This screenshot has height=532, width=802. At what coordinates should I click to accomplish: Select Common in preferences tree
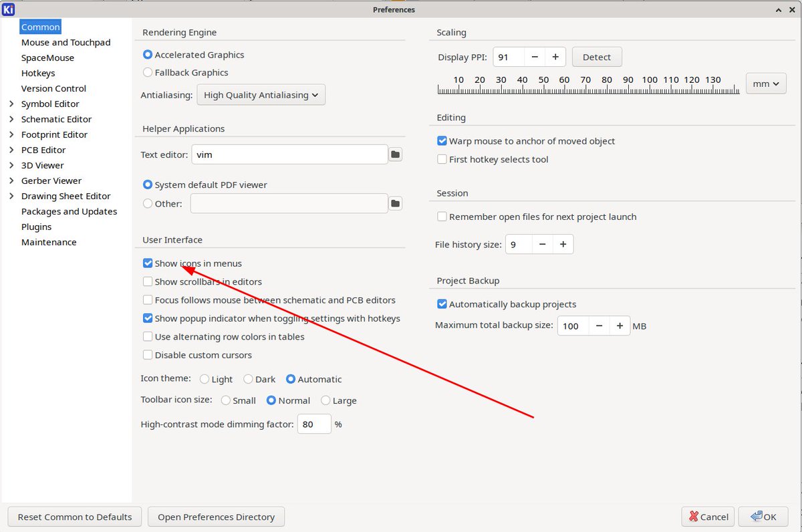pos(41,27)
